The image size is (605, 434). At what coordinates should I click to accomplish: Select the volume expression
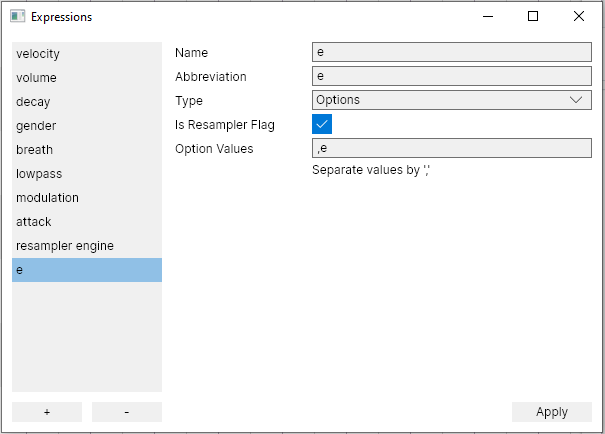pyautogui.click(x=86, y=78)
